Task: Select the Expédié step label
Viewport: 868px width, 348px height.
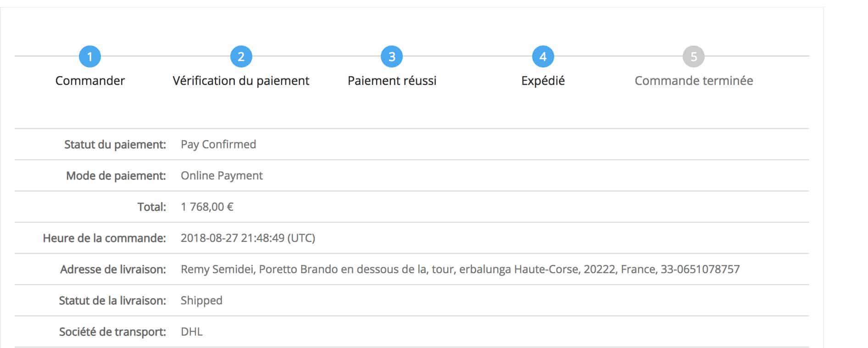Action: tap(543, 81)
